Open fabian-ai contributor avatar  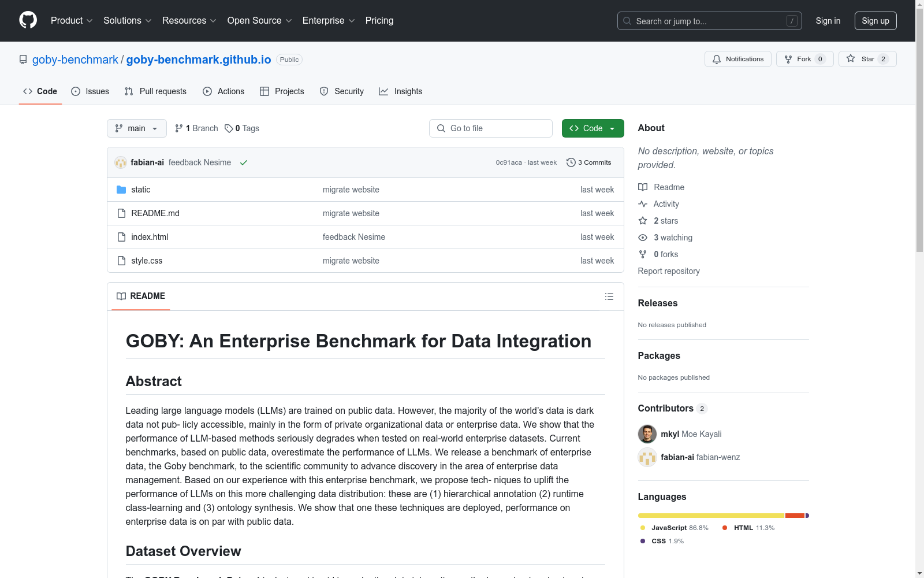pyautogui.click(x=647, y=457)
